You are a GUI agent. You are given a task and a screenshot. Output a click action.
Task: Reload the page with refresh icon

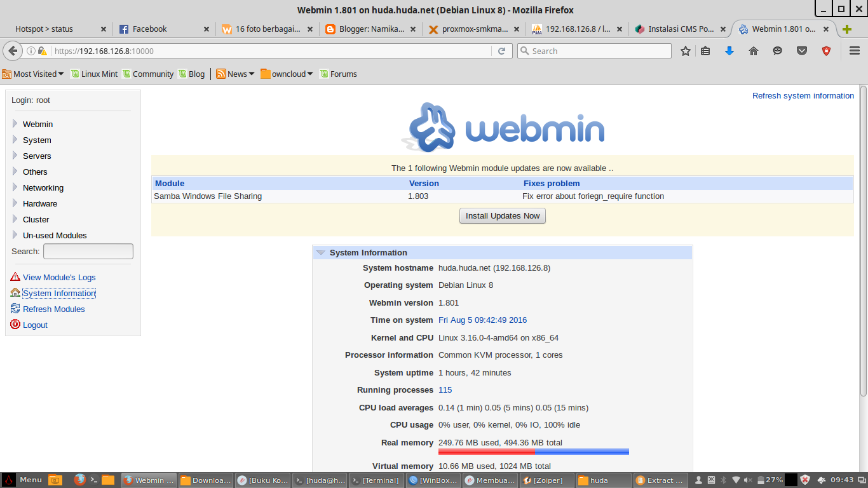point(501,51)
